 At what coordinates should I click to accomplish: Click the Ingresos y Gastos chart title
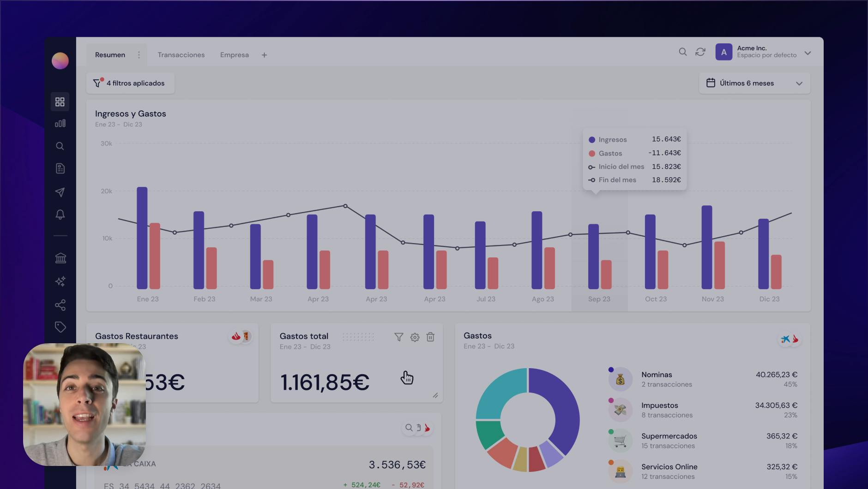(130, 113)
